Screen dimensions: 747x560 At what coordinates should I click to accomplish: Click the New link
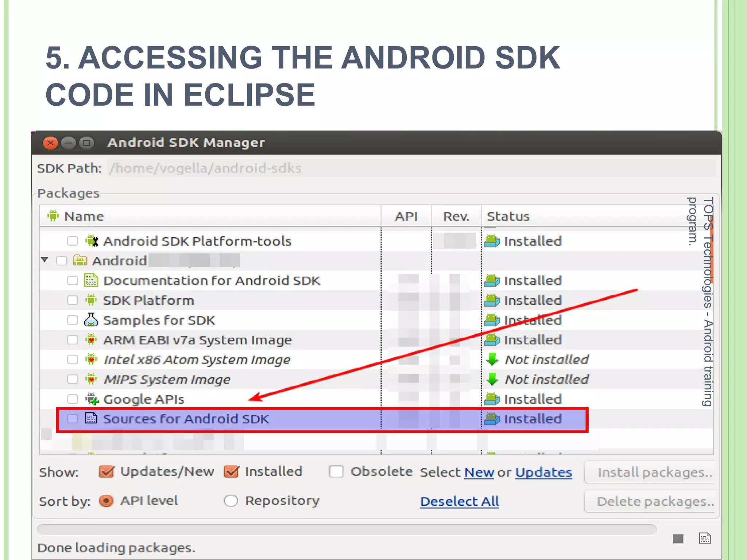(x=479, y=472)
